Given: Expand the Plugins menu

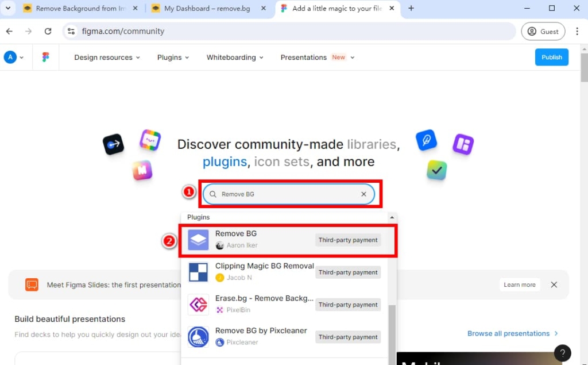Looking at the screenshot, I should [173, 57].
